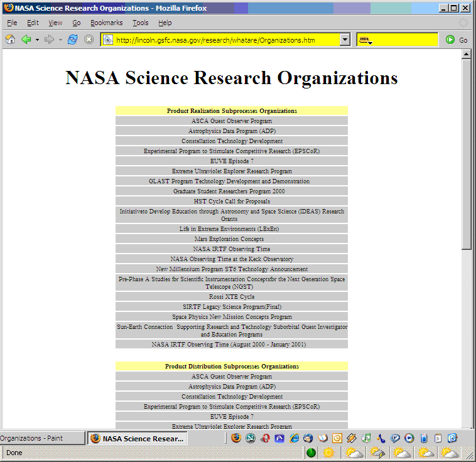
Task: Switch to the Organizations - Paint taskbar button
Action: coord(42,438)
